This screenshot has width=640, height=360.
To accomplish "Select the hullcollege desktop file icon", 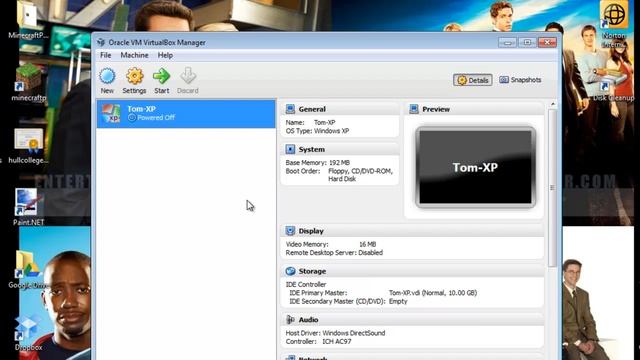I will coord(29,144).
